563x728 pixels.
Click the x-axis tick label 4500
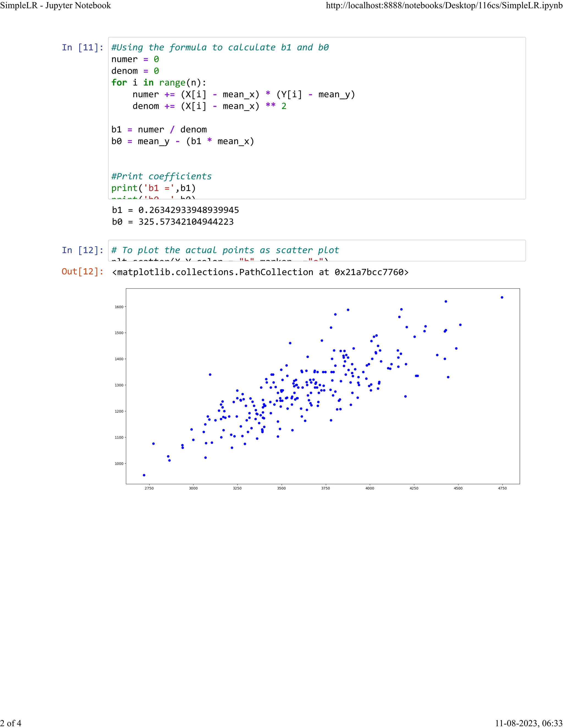click(x=458, y=488)
